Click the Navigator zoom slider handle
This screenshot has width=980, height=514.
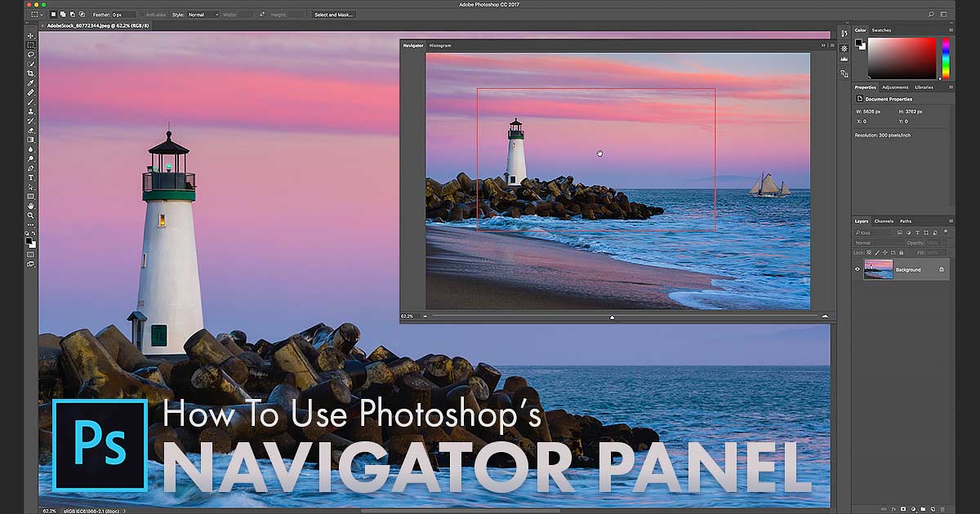(x=612, y=317)
